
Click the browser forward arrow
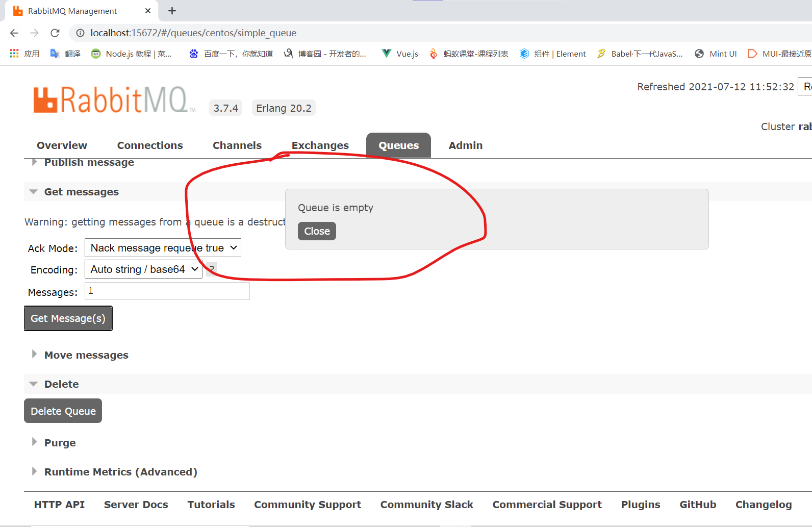tap(34, 33)
